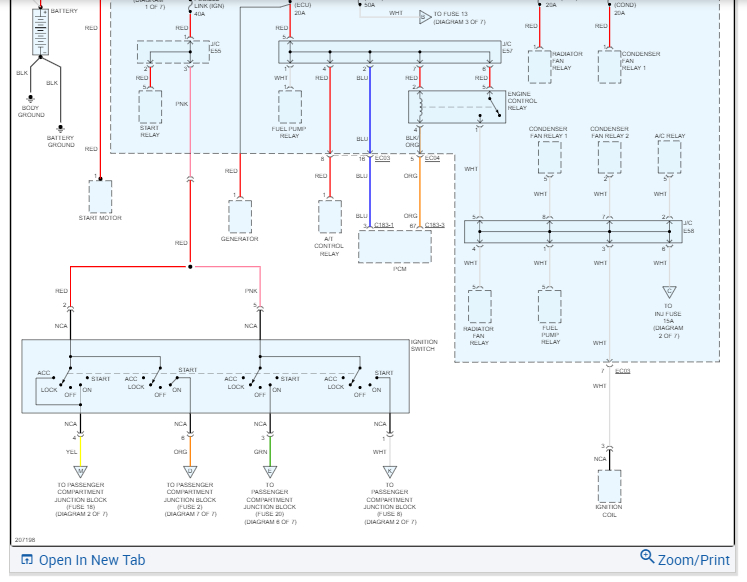Click the C183-3 connector label
The image size is (747, 582).
coord(434,225)
